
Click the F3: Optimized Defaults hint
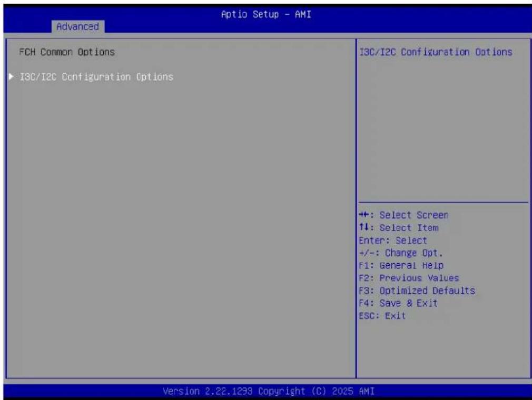(417, 291)
